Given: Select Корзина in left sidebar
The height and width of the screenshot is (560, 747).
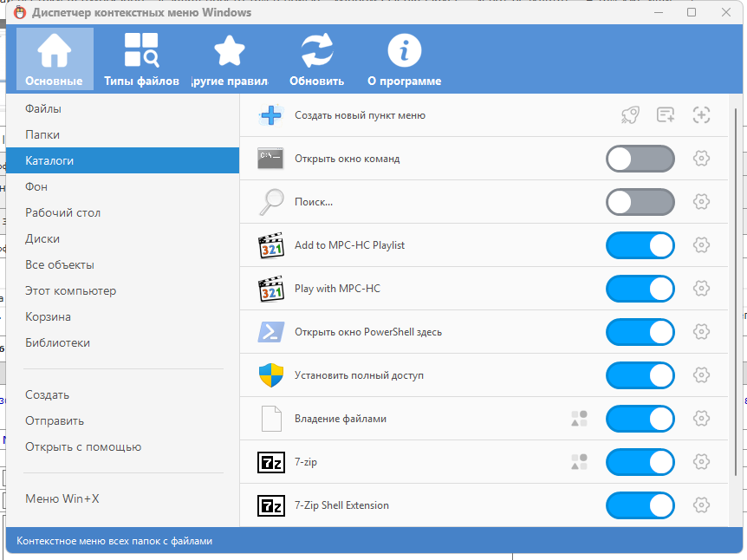Looking at the screenshot, I should pyautogui.click(x=48, y=316).
